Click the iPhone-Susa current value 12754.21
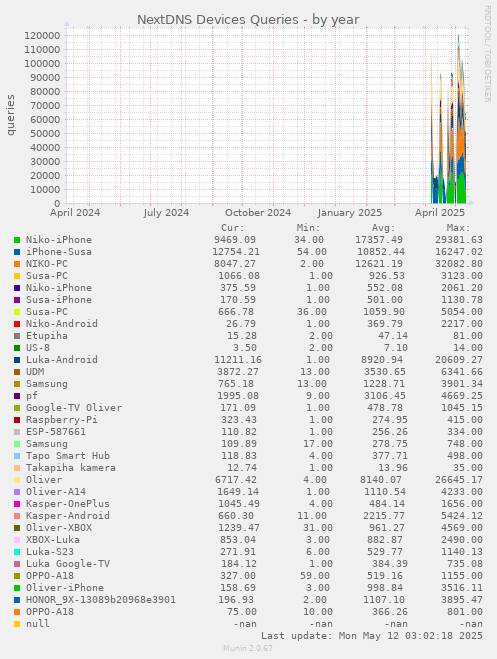 coord(236,252)
